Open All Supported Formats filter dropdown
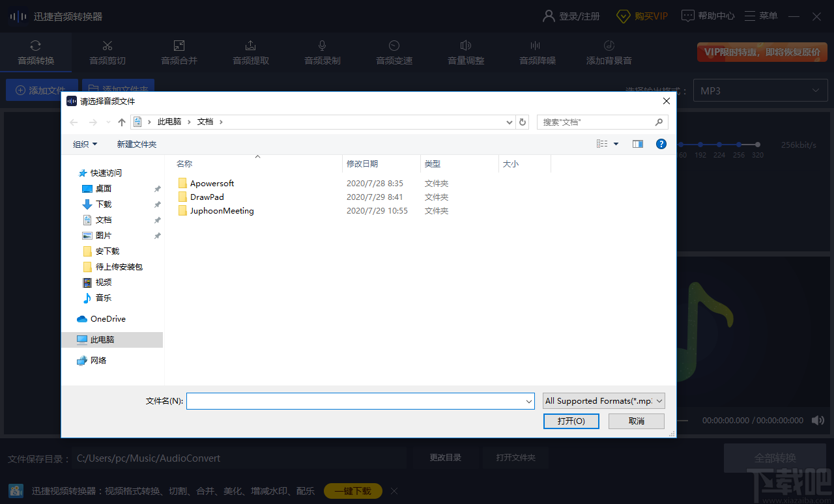 604,401
